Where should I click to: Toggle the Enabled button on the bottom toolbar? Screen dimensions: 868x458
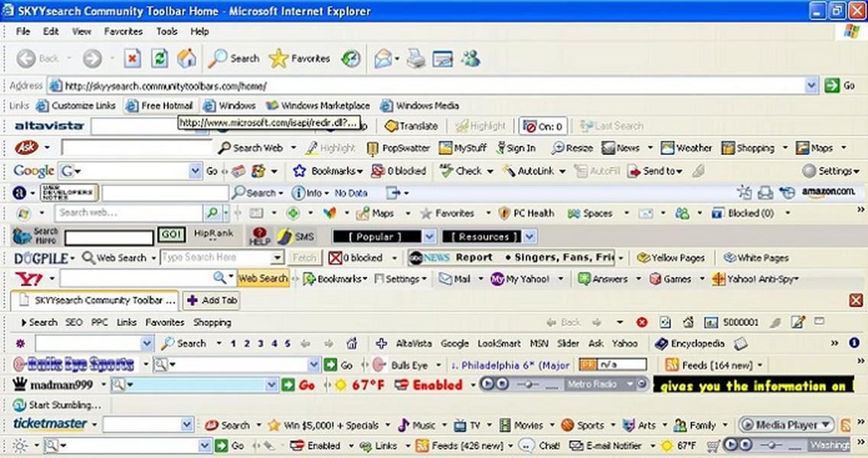pos(316,445)
